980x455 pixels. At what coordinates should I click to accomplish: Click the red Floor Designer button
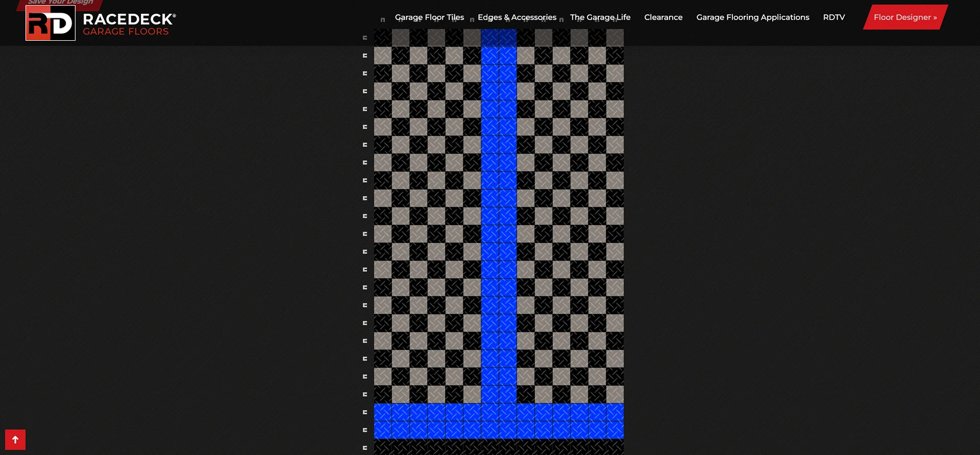[x=906, y=17]
